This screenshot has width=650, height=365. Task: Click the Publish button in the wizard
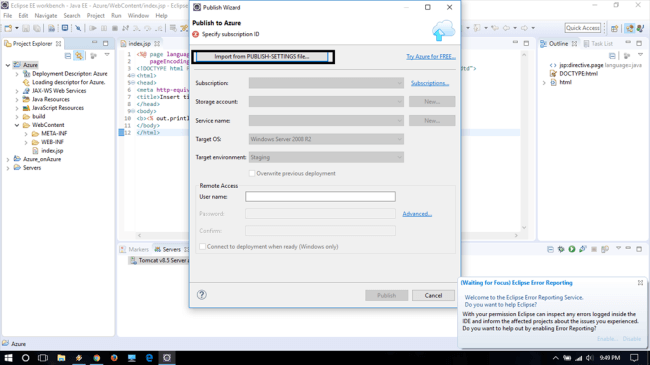386,295
